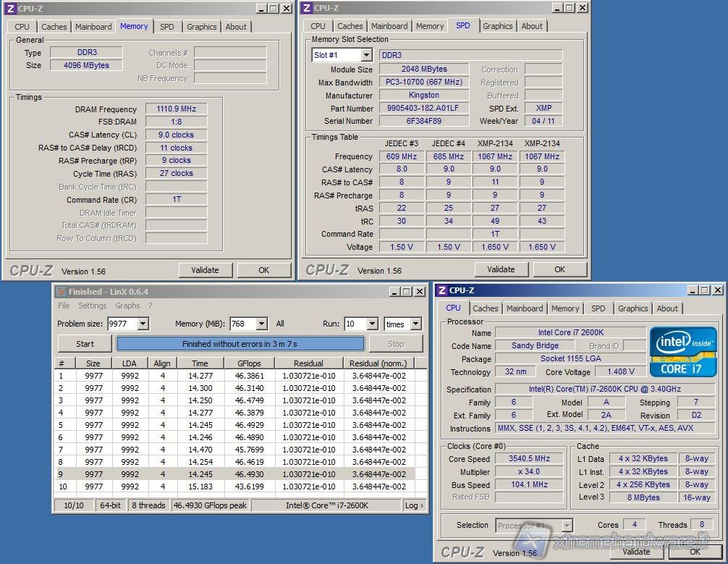
Task: Switch to Mainboard tab in the Memory window
Action: (x=94, y=27)
